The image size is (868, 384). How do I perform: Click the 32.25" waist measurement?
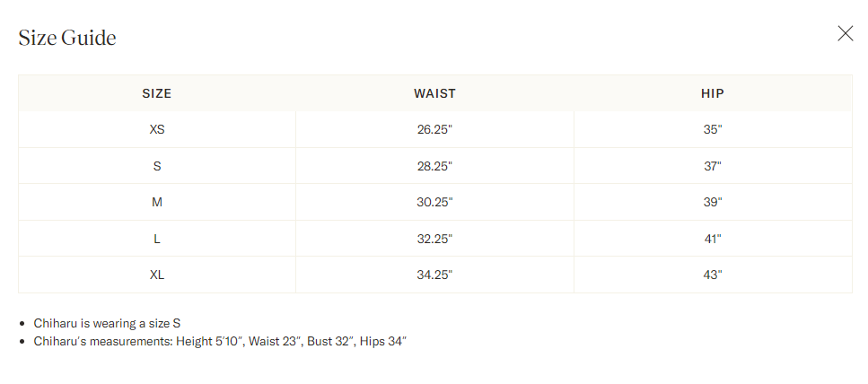point(434,239)
